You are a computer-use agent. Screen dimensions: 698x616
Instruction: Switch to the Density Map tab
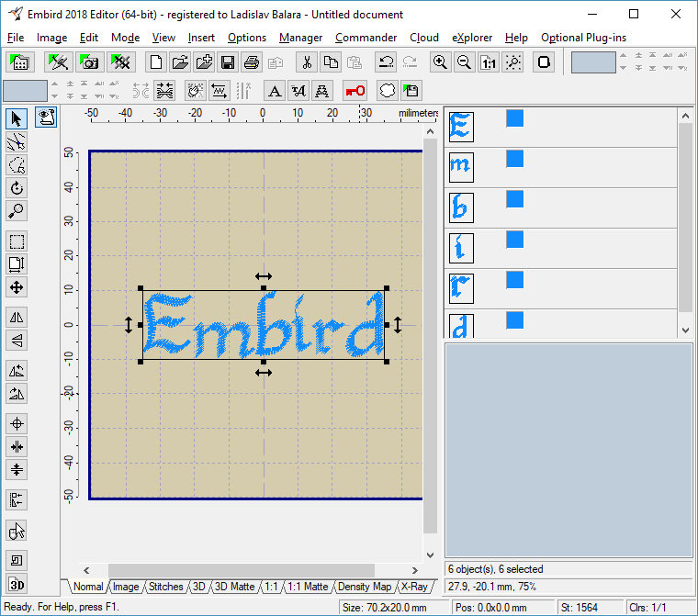pos(364,587)
